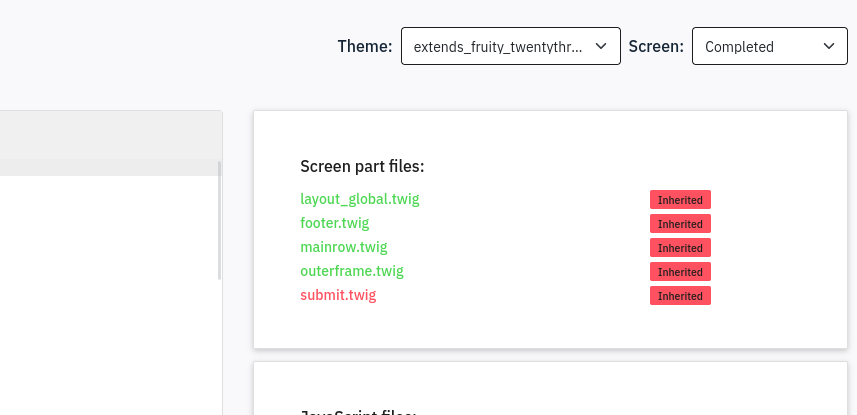Click the chevron arrow in Screen selector
Screen dimensions: 857x415
828,46
